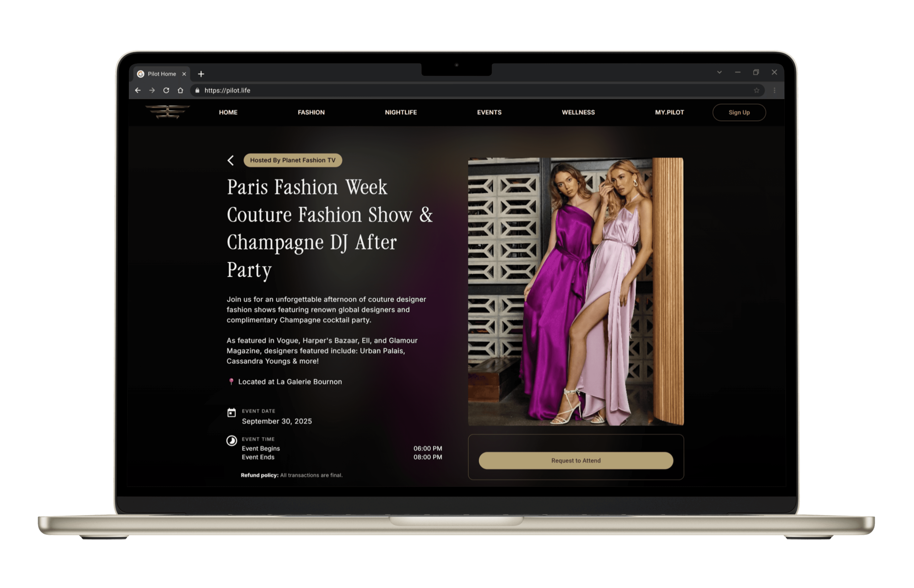The image size is (914, 588).
Task: Click the Hosted By Planet Fashion TV badge
Action: point(293,160)
